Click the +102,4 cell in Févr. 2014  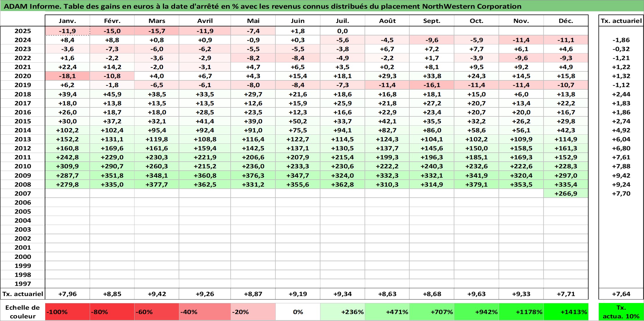pos(112,130)
